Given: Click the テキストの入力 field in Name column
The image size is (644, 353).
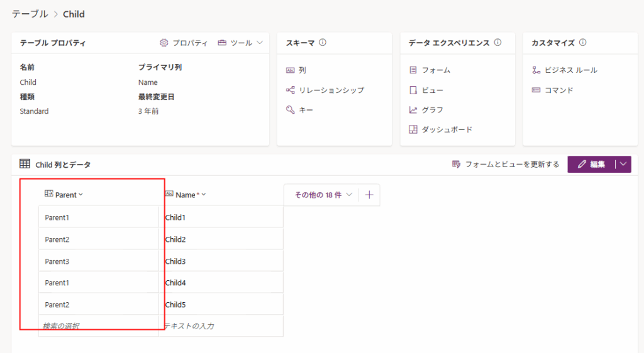Looking at the screenshot, I should 220,326.
